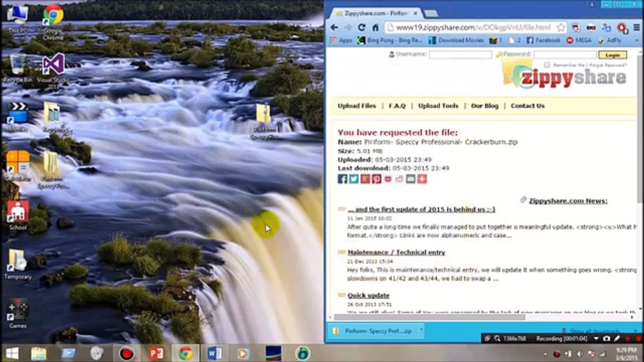Open the Bing Pong bookmark
The width and height of the screenshot is (644, 362).
390,40
